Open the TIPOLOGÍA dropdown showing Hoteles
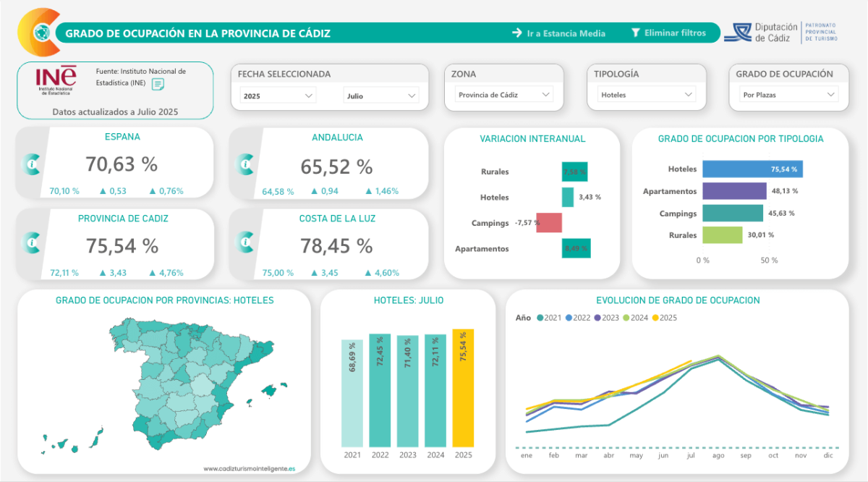Viewport: 868px width, 482px height. tap(645, 93)
